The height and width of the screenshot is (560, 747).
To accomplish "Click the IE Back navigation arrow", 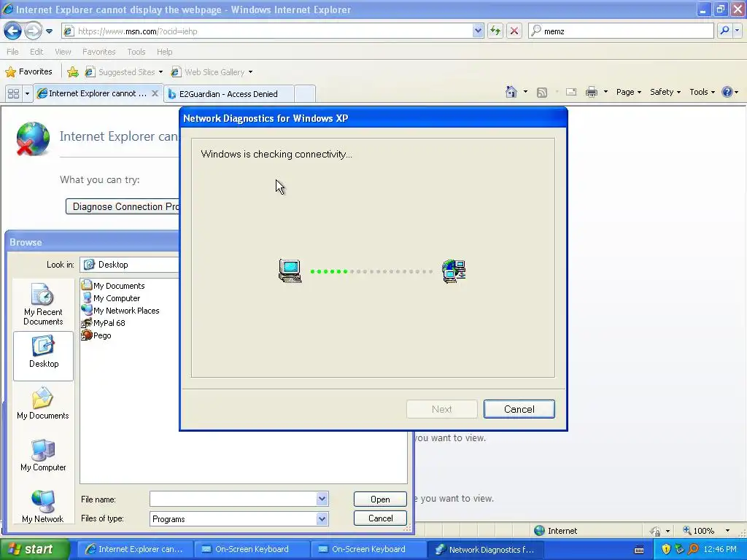I will click(x=13, y=31).
